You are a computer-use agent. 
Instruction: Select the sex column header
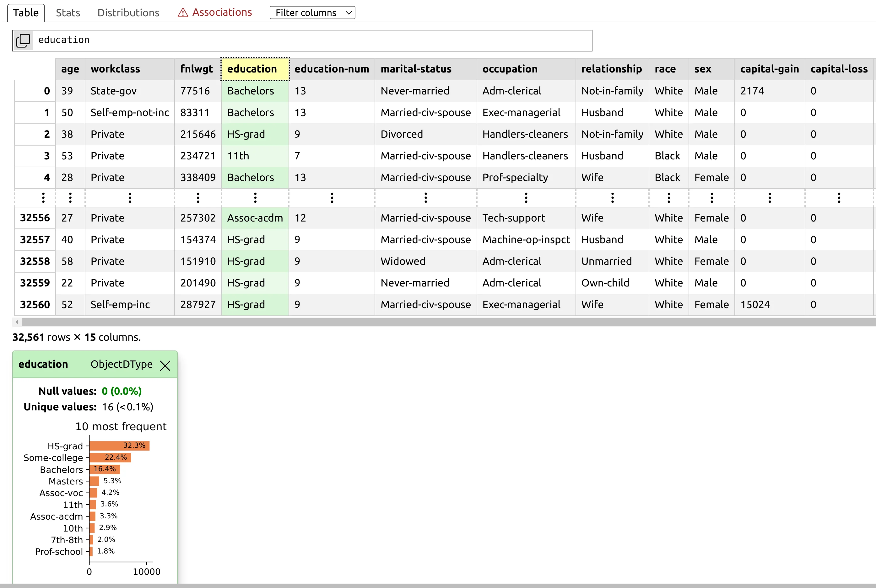pos(711,69)
